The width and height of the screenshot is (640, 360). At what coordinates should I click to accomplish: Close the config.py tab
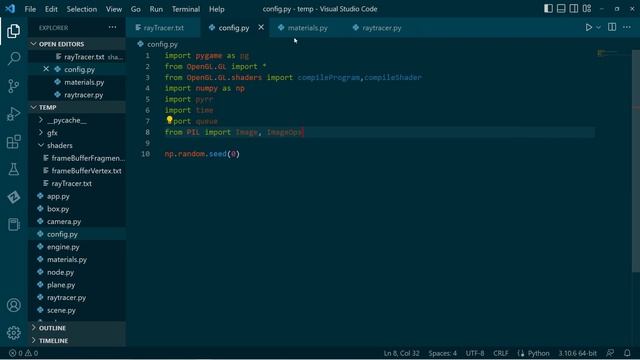261,27
